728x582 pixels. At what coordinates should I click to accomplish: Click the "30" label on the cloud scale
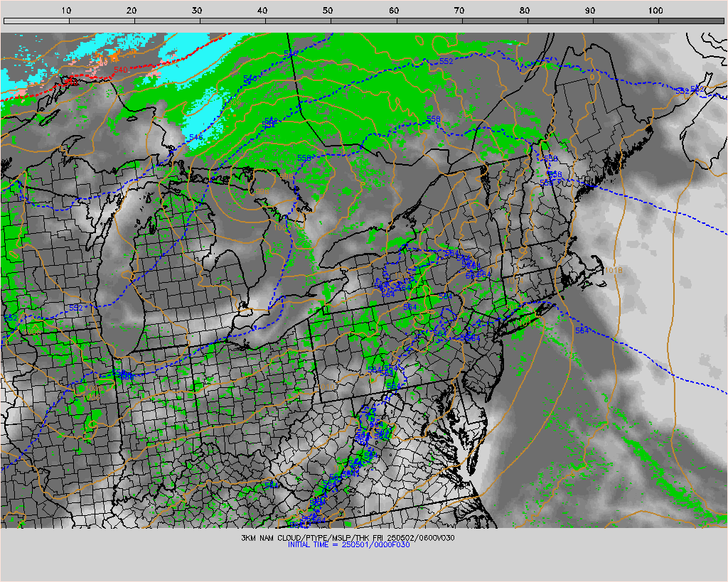point(197,10)
